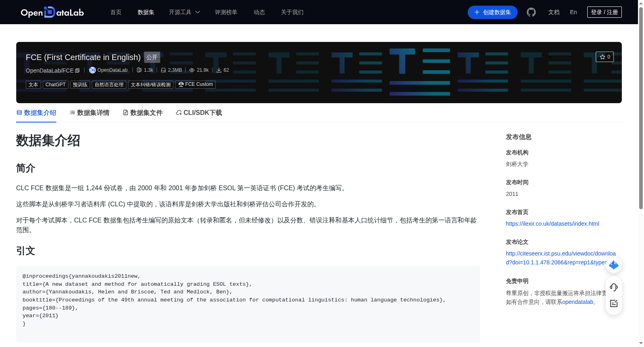Screen dimensions: 644x347
Task: Click the 自然语言处理 tag
Action: point(109,85)
